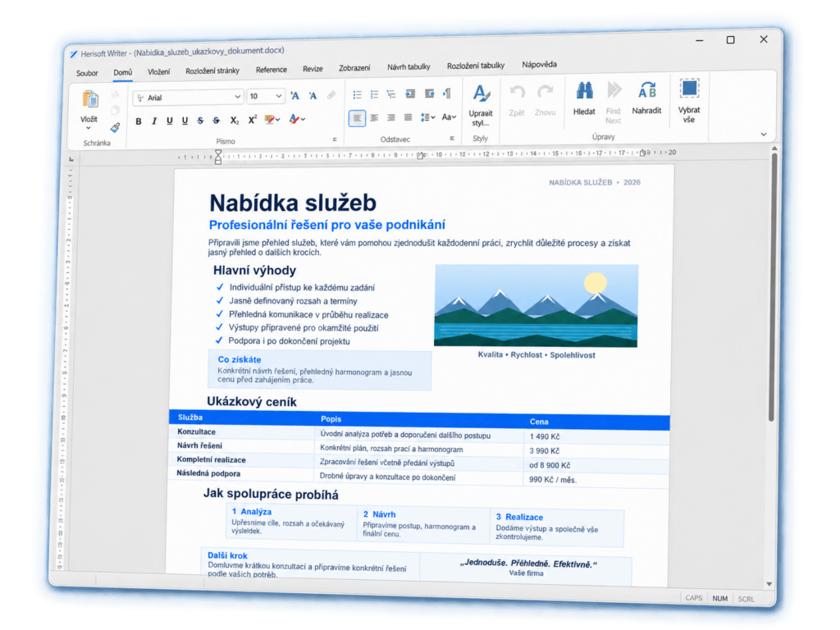Expand the Vložit paste options arrow

click(x=89, y=129)
